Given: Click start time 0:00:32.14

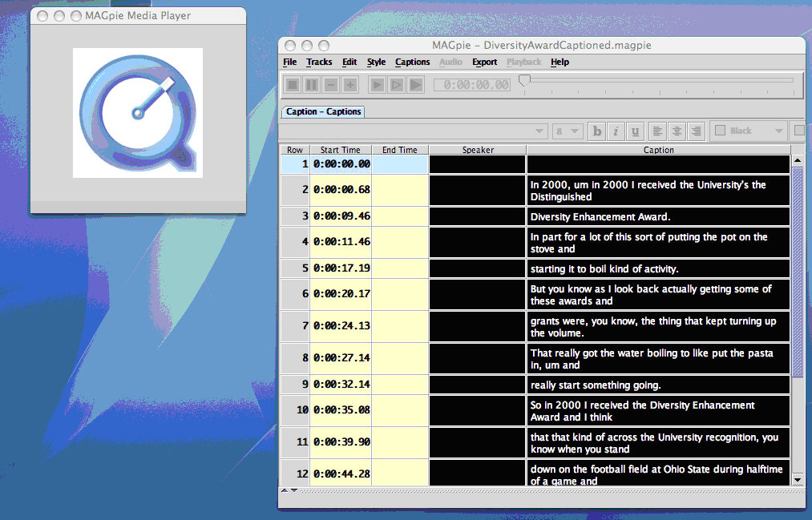Looking at the screenshot, I should pos(341,385).
